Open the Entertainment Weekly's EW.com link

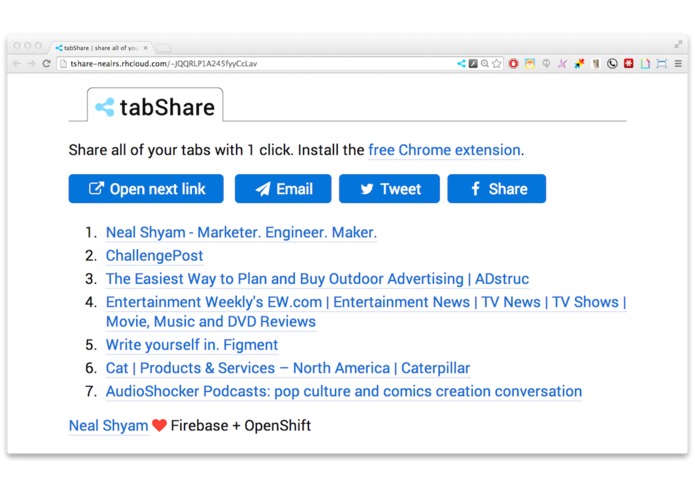click(366, 311)
